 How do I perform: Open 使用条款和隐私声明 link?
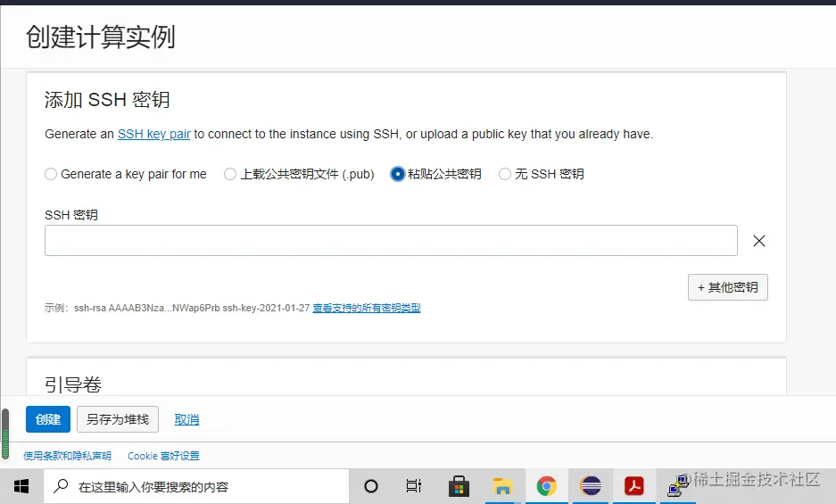click(67, 456)
